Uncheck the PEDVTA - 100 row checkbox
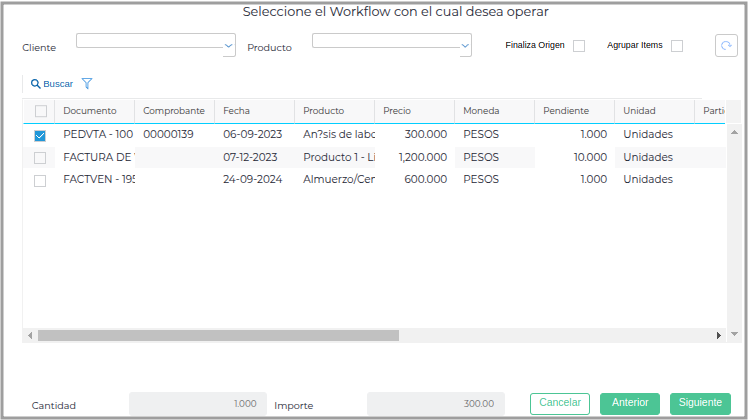The width and height of the screenshot is (749, 420). click(x=40, y=135)
